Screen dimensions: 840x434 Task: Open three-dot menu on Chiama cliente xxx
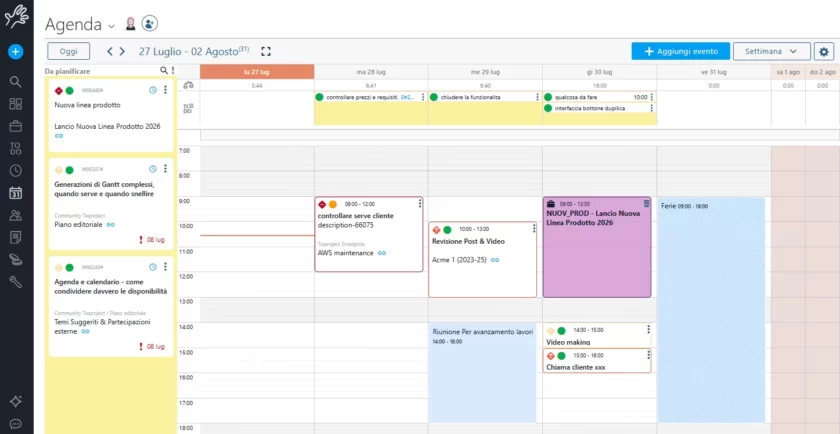tap(648, 355)
